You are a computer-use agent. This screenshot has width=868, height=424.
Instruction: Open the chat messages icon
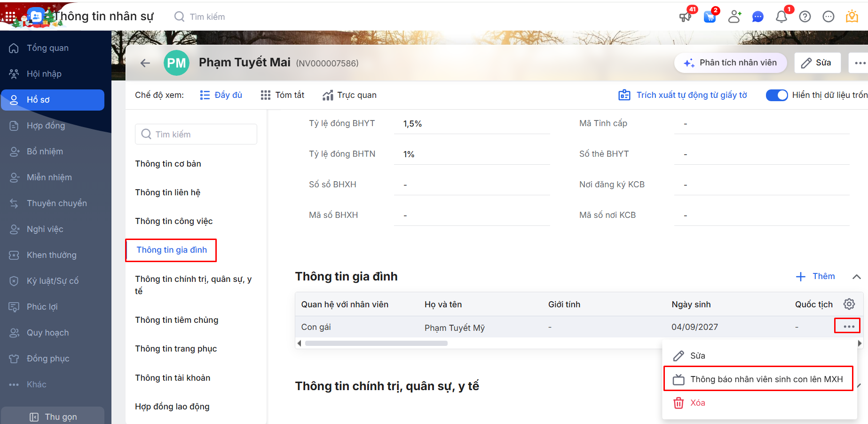758,17
